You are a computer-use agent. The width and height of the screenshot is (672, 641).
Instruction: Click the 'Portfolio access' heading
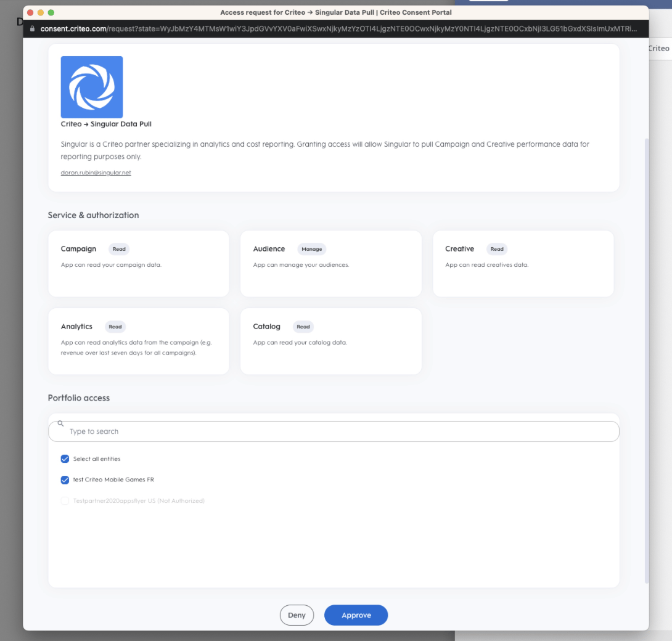[79, 398]
